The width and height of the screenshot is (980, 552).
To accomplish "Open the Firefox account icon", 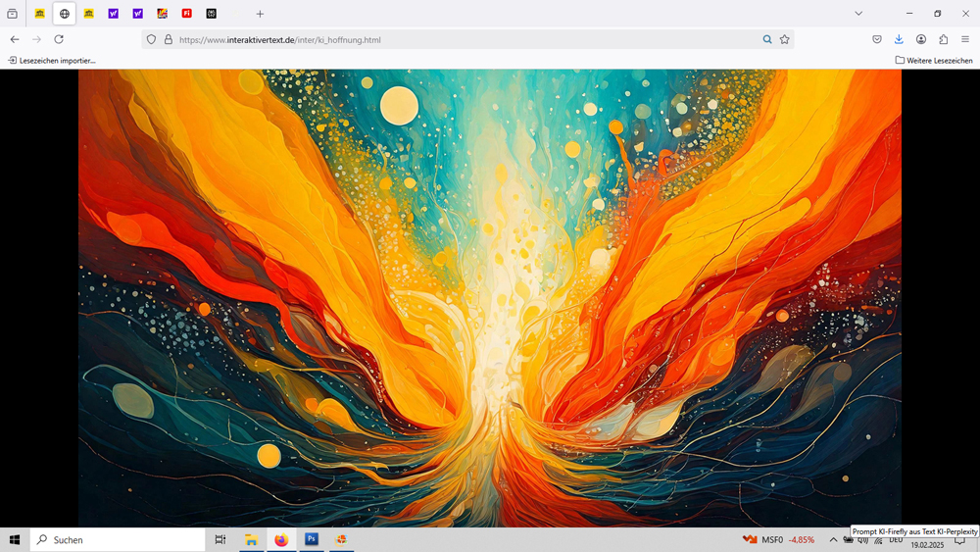I will (920, 39).
